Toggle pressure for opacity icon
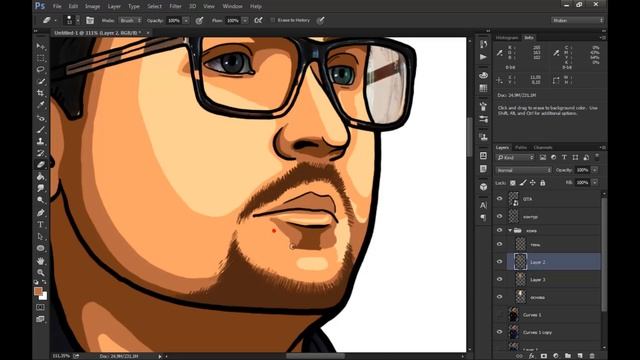This screenshot has height=360, width=640. point(199,20)
